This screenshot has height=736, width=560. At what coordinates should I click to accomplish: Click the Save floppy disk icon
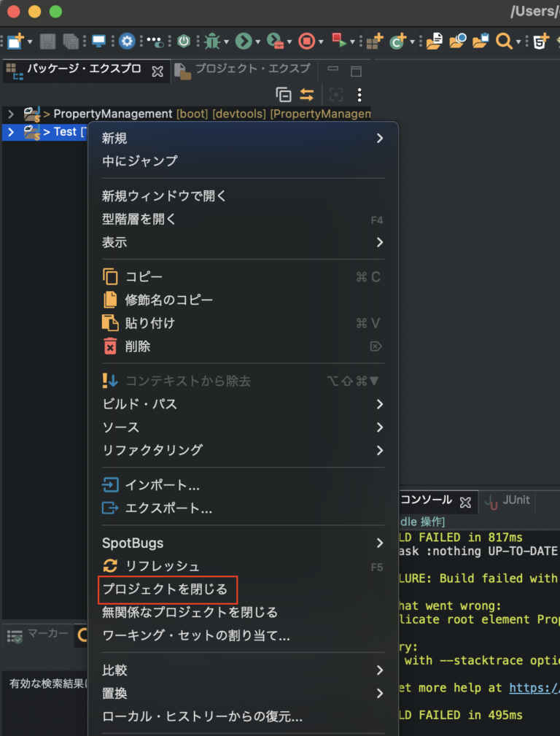47,42
